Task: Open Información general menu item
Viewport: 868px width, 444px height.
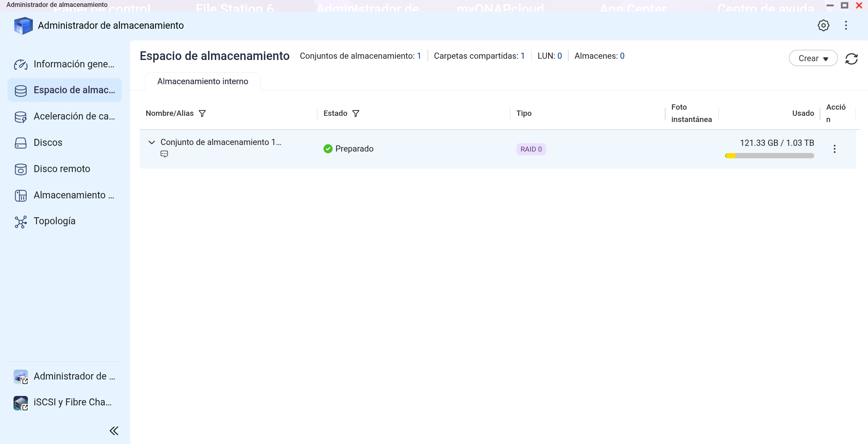Action: tap(73, 64)
